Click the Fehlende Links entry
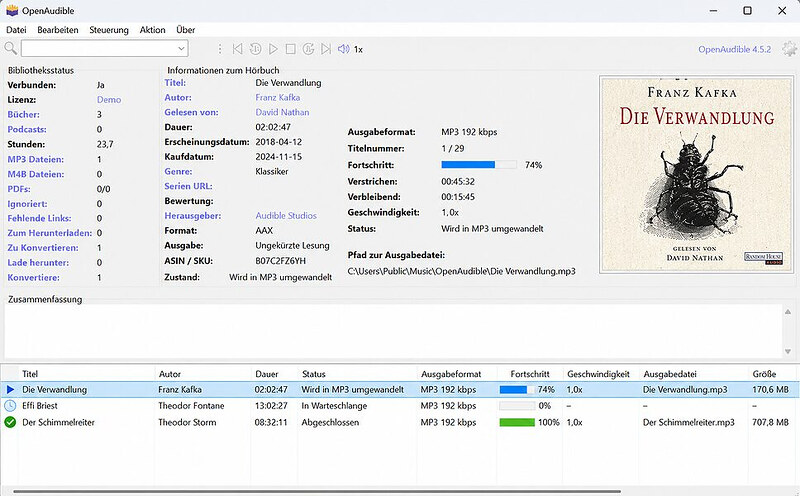This screenshot has width=800, height=496. pyautogui.click(x=39, y=218)
